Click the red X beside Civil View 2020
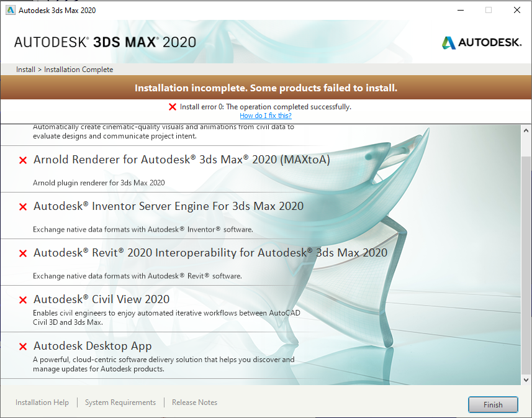 coord(23,300)
